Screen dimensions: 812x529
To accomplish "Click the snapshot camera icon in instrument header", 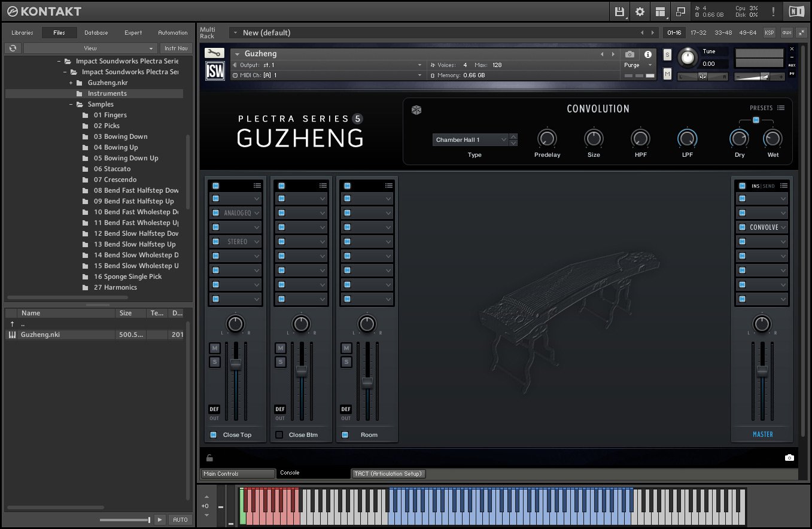I will [629, 54].
